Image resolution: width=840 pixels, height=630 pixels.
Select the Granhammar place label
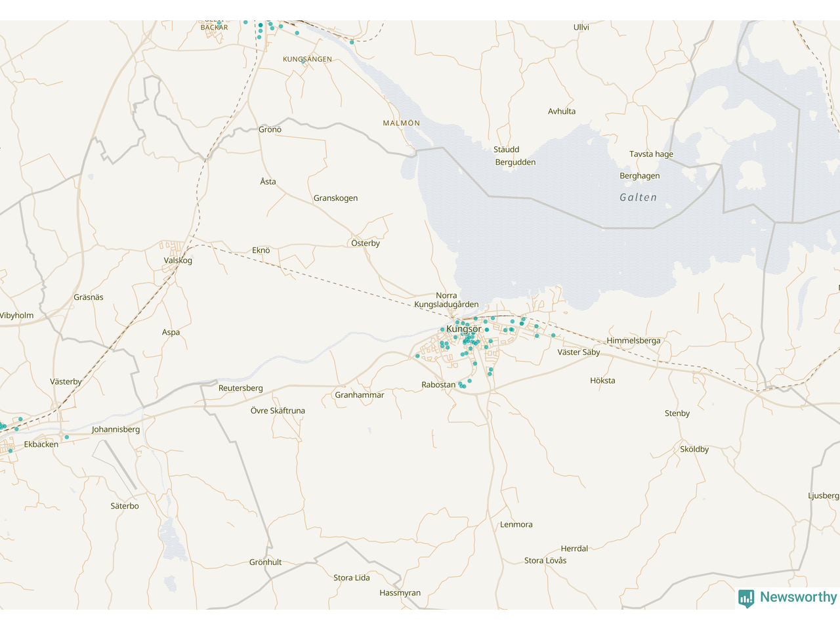pos(359,395)
